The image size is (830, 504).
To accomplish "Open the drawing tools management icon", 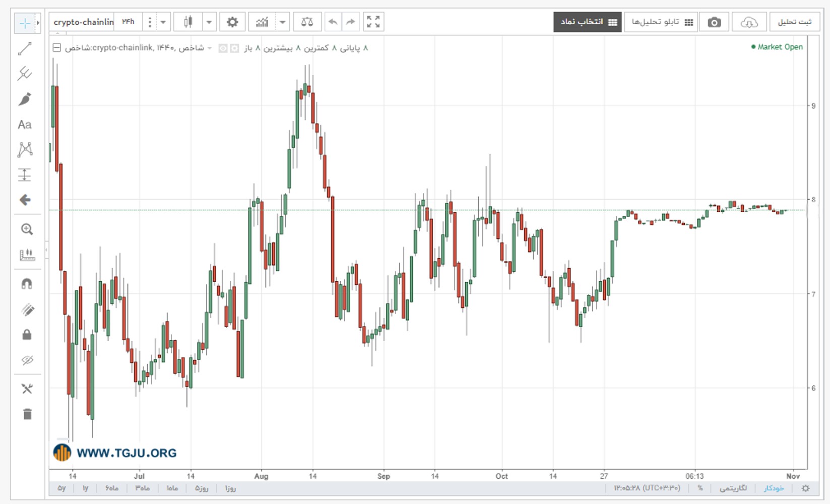I will coord(27,389).
